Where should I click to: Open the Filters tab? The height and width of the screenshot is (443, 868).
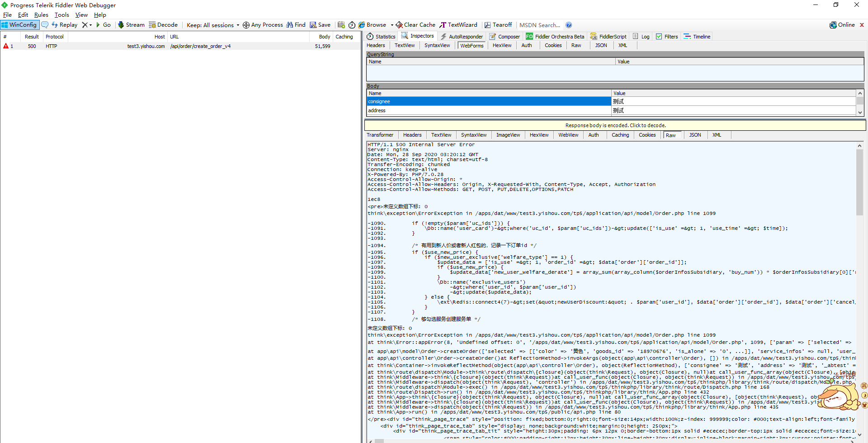(667, 37)
